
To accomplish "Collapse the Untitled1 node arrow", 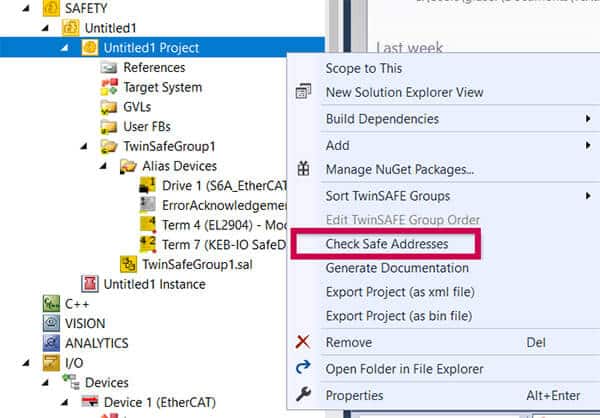I will (45, 28).
